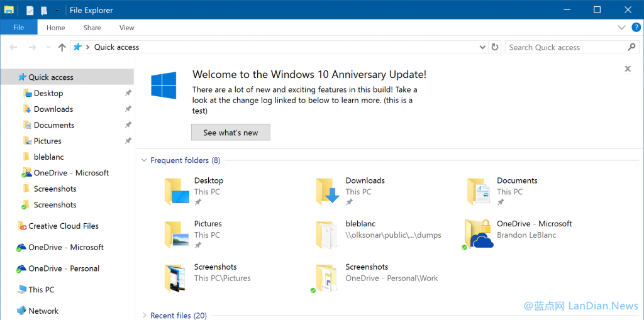Viewport: 644px width, 320px height.
Task: Select the bleblanc folder icon in Frequent folders
Action: [328, 234]
